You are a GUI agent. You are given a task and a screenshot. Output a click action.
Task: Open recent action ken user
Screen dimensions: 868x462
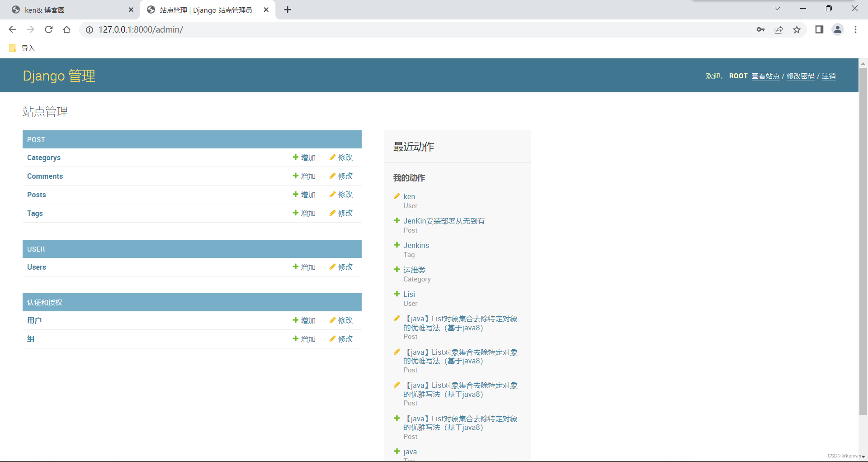click(409, 196)
